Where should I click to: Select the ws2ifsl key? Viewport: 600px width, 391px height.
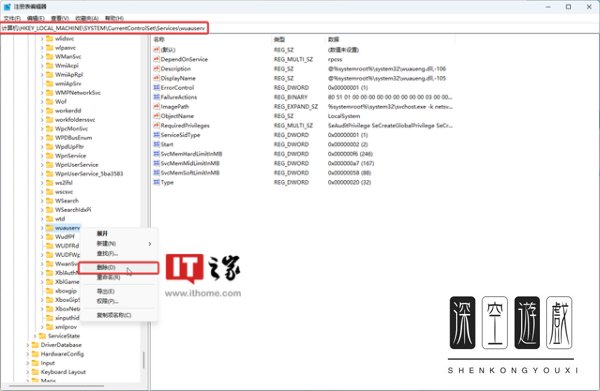(x=64, y=183)
